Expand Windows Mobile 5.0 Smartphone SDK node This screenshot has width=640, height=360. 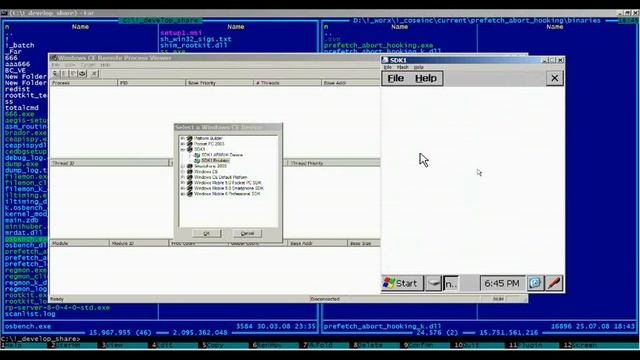coord(182,188)
